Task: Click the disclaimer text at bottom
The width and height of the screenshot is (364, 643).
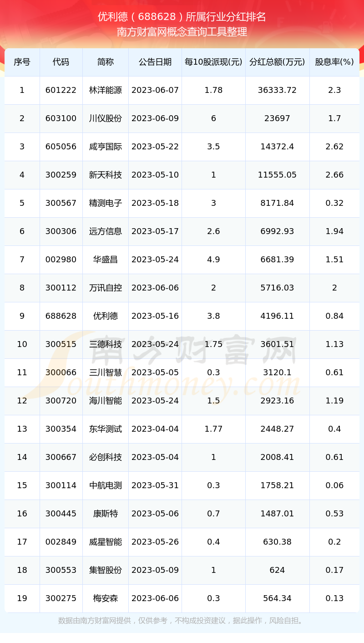Action: point(182,621)
